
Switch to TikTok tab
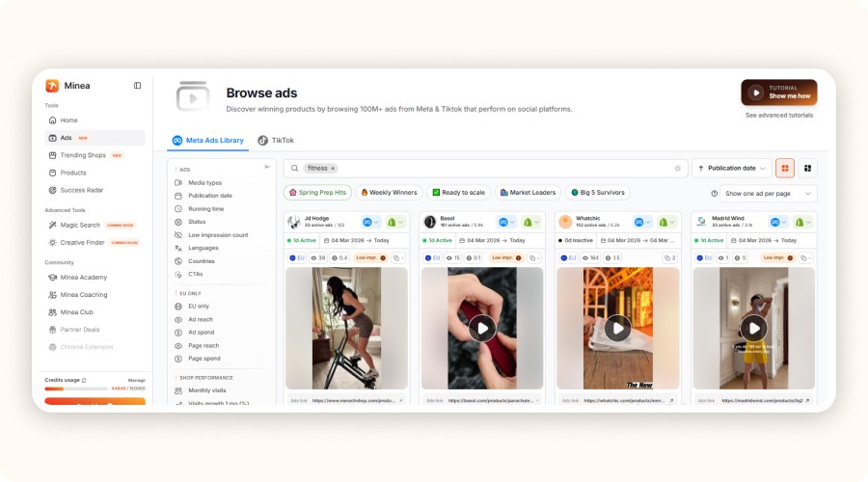click(276, 141)
